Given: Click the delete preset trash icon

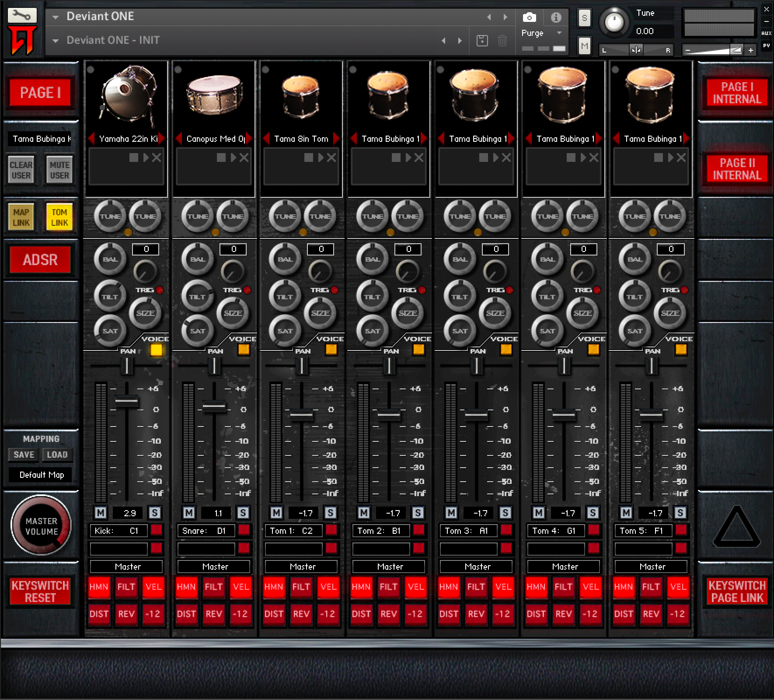Looking at the screenshot, I should pyautogui.click(x=502, y=41).
